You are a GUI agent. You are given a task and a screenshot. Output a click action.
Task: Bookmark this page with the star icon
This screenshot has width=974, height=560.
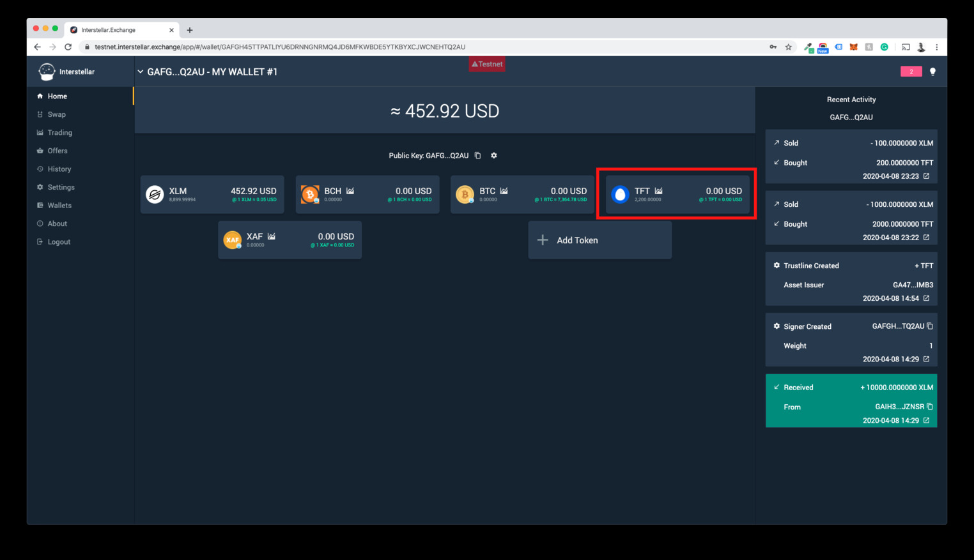coord(789,47)
